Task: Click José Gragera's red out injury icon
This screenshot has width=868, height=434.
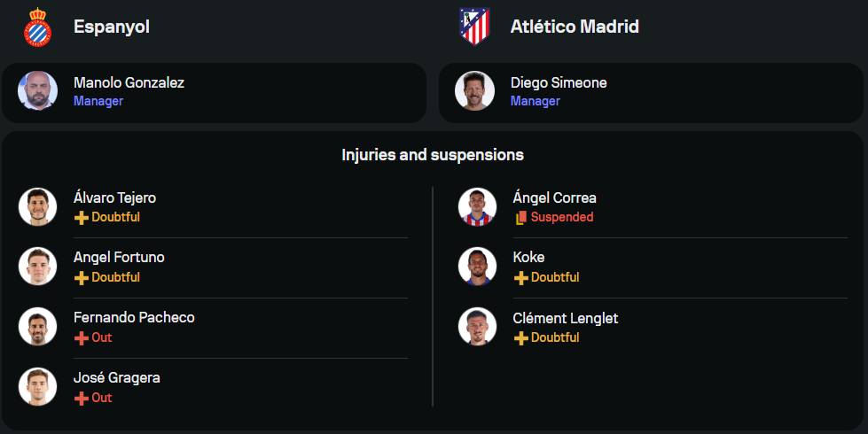Action: coord(82,398)
